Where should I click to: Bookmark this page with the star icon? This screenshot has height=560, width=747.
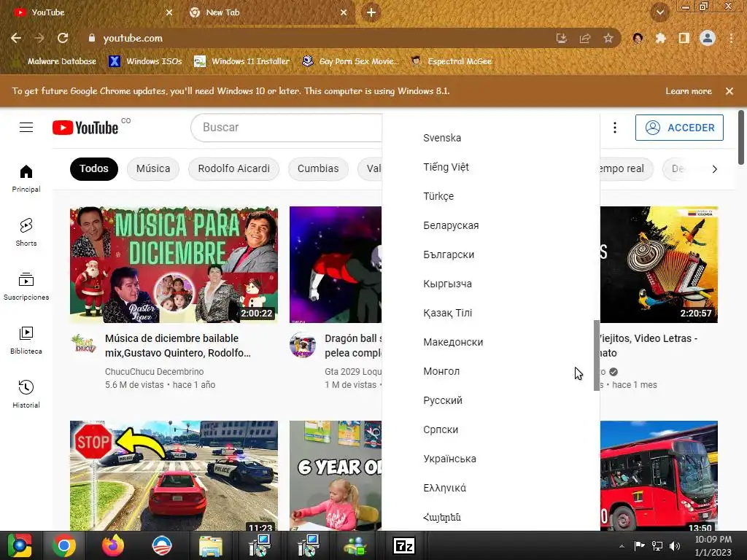608,38
